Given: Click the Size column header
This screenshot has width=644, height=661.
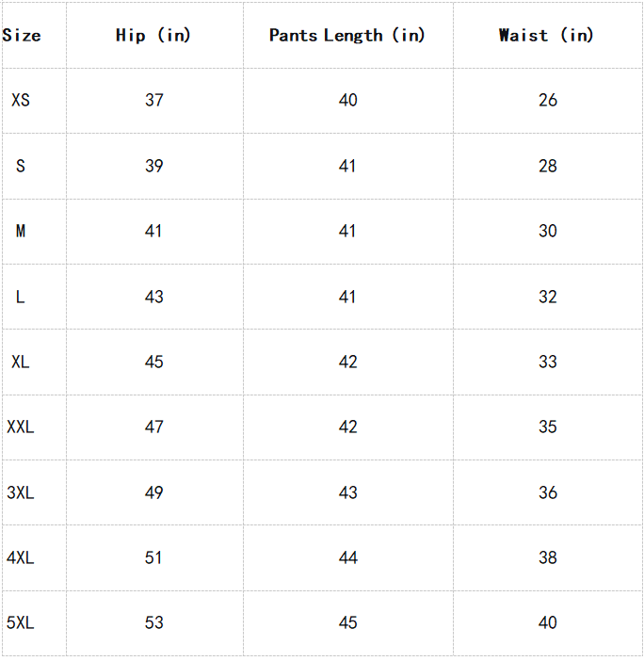Looking at the screenshot, I should (22, 36).
